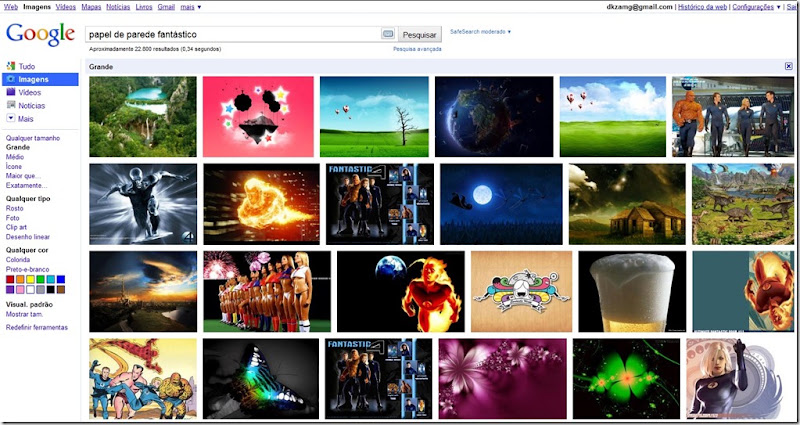Open the Configurações dropdown
800x425 pixels.
756,7
